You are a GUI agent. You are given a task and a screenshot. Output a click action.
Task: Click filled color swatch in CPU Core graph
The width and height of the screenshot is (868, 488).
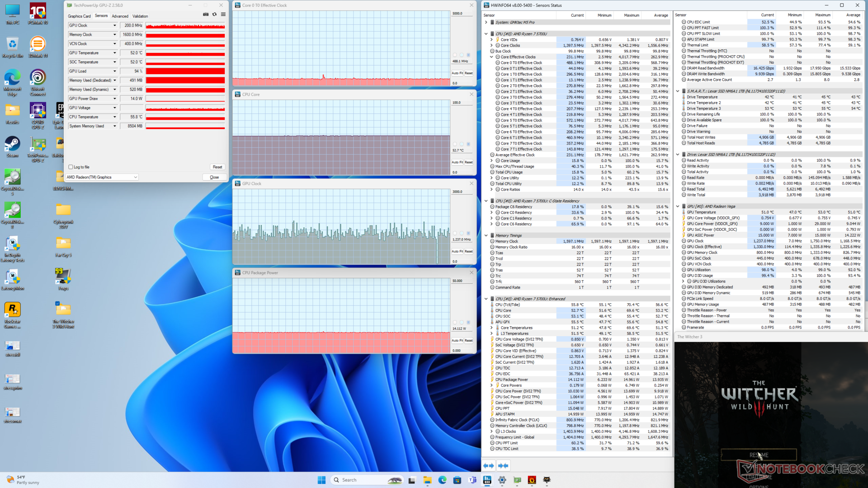468,144
